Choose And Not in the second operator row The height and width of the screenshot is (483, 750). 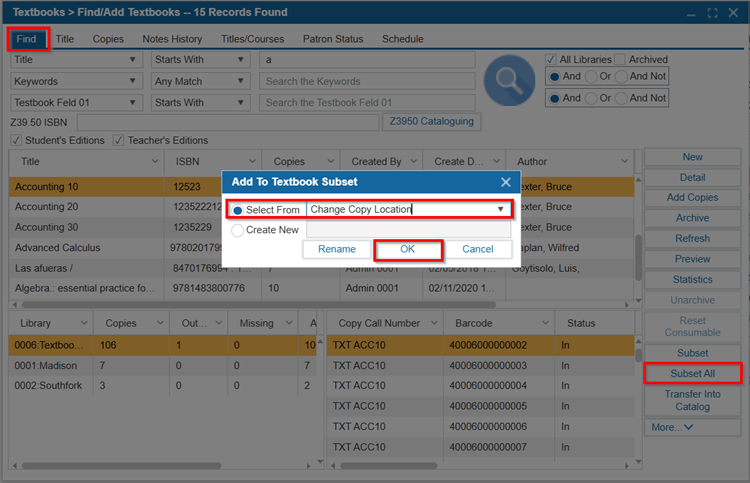(621, 98)
